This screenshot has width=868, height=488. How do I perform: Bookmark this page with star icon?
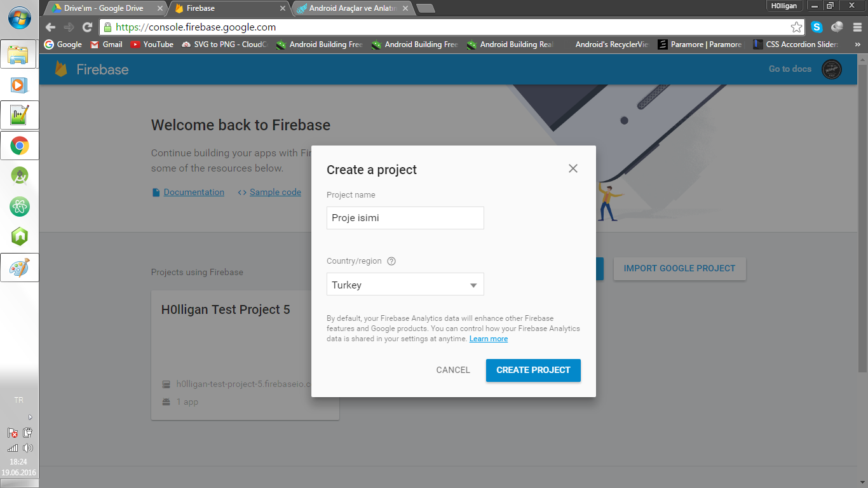click(x=796, y=27)
